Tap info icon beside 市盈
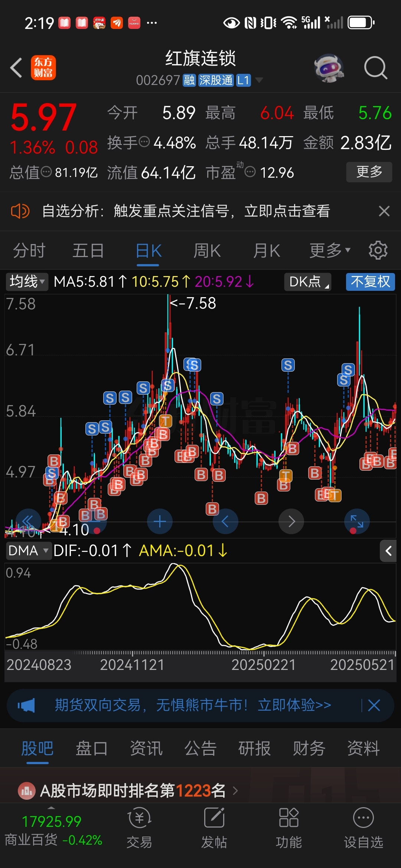The width and height of the screenshot is (401, 868). (250, 172)
